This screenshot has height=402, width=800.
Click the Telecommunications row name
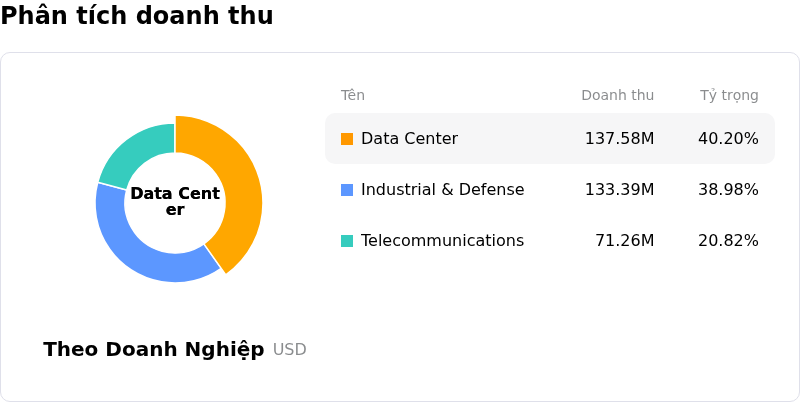click(x=442, y=241)
